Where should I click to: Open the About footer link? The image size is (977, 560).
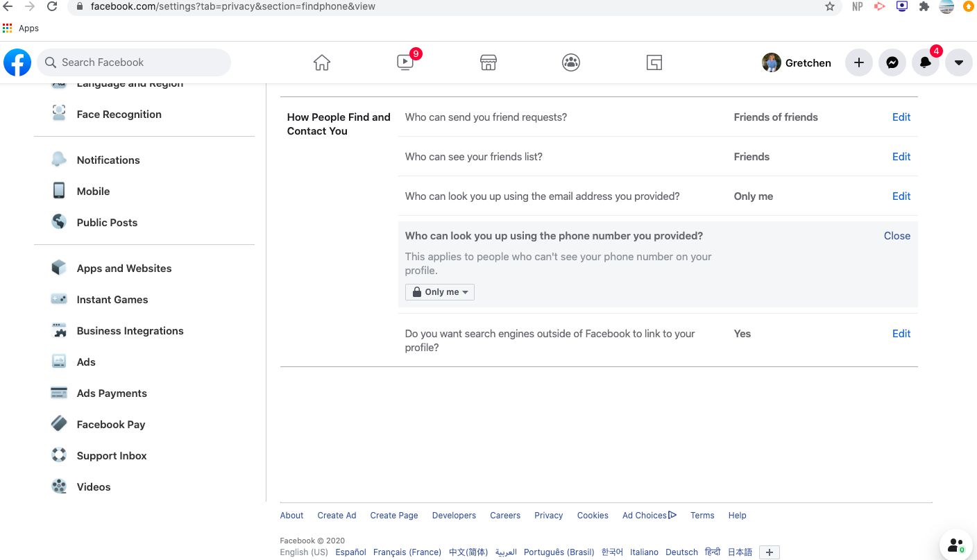pyautogui.click(x=291, y=516)
